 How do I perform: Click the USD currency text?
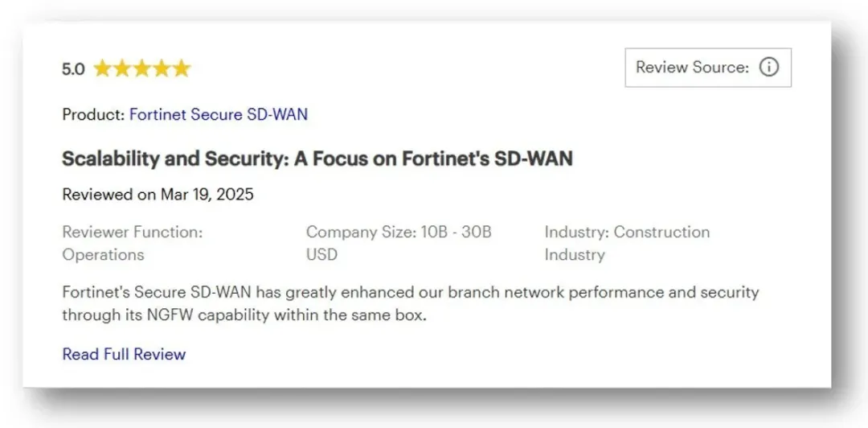tap(321, 254)
